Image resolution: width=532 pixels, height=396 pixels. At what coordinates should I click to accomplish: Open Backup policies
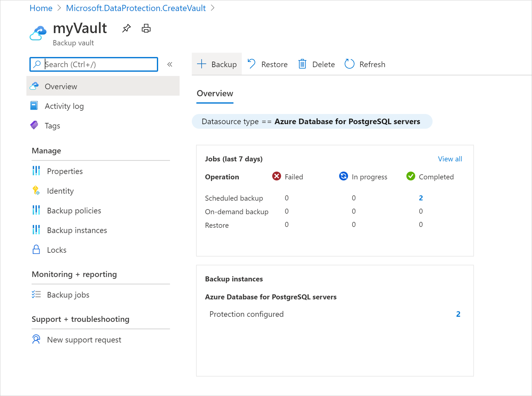(x=74, y=210)
